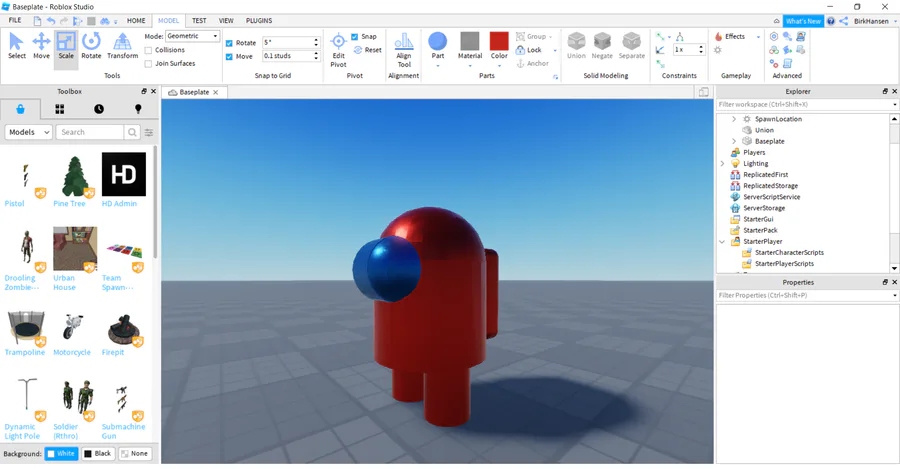Click the Filter Properties input field
The height and width of the screenshot is (469, 900).
pyautogui.click(x=804, y=295)
